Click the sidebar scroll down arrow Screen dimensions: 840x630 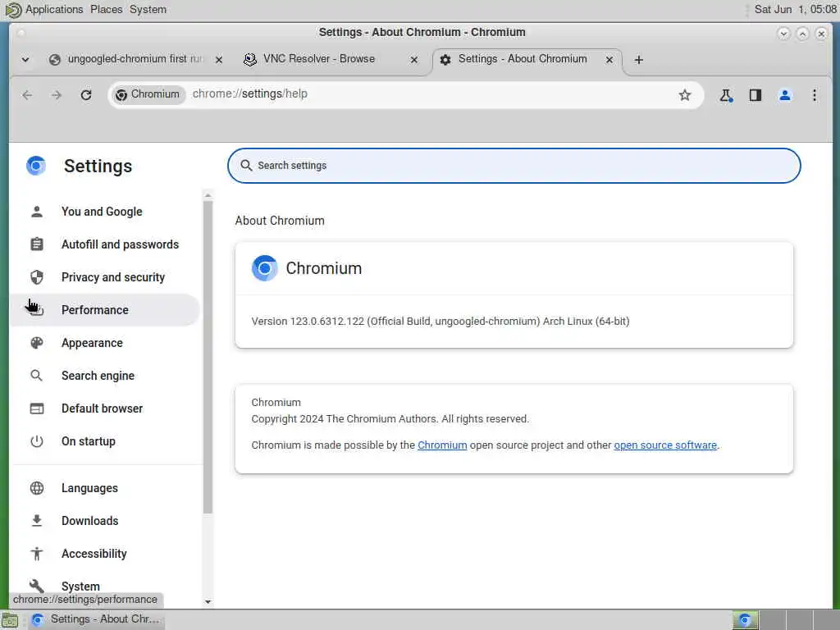pyautogui.click(x=208, y=601)
